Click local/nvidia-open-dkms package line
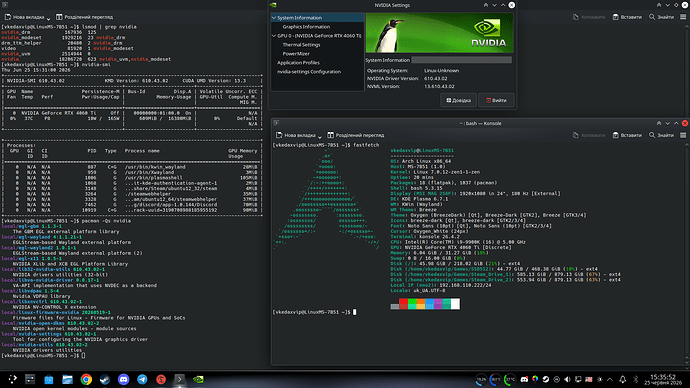Viewport: 690px width, 388px height. 51,323
